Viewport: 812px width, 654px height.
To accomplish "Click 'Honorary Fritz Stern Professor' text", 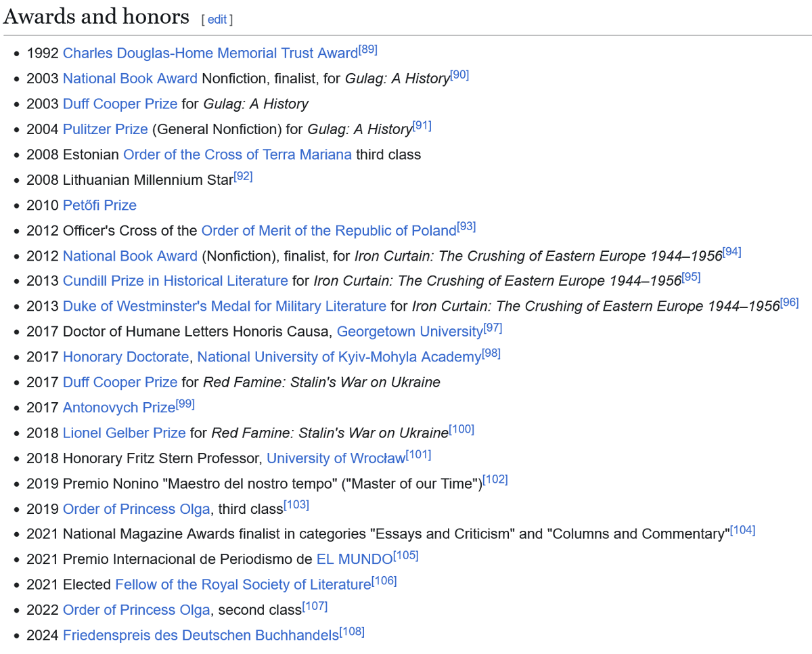I will pos(162,458).
